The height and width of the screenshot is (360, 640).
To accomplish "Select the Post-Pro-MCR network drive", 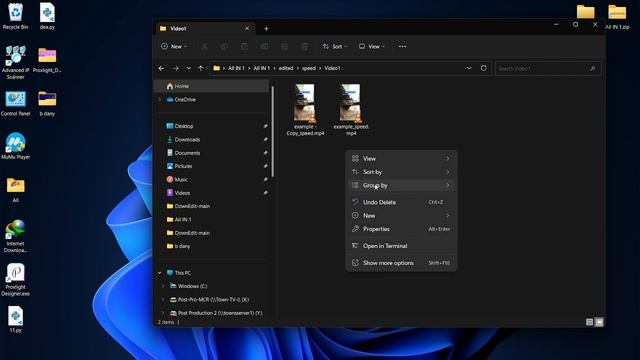I will click(x=213, y=300).
